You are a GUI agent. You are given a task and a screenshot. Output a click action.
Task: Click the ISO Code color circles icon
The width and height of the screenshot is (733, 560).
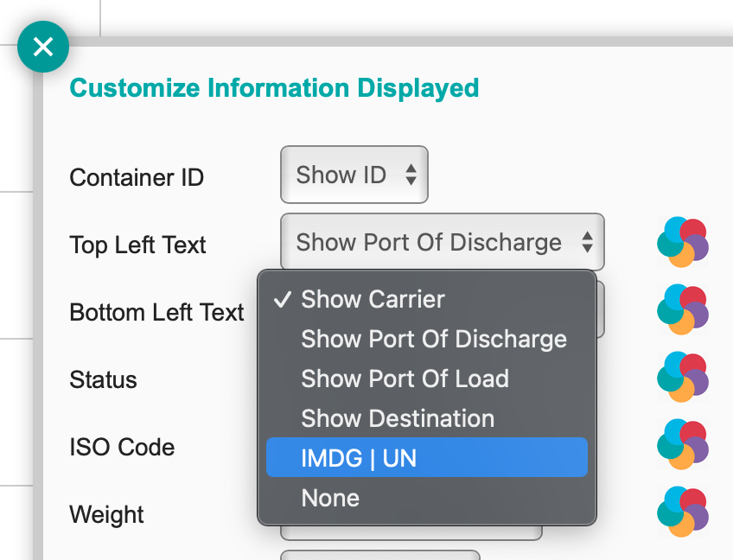683,445
